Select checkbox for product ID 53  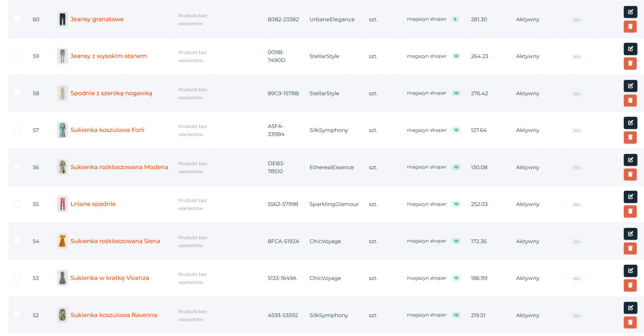tap(17, 278)
